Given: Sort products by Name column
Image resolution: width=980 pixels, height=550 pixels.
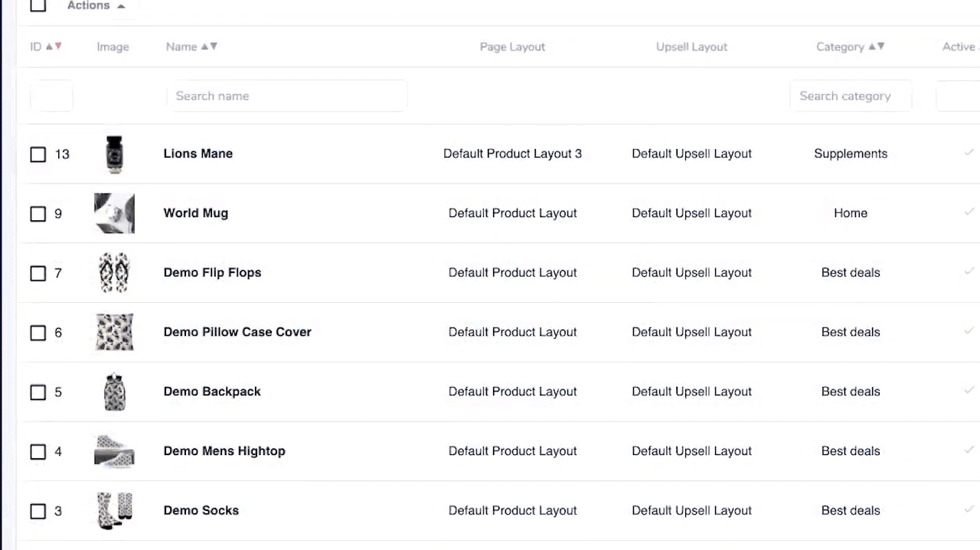Looking at the screenshot, I should click(x=192, y=47).
